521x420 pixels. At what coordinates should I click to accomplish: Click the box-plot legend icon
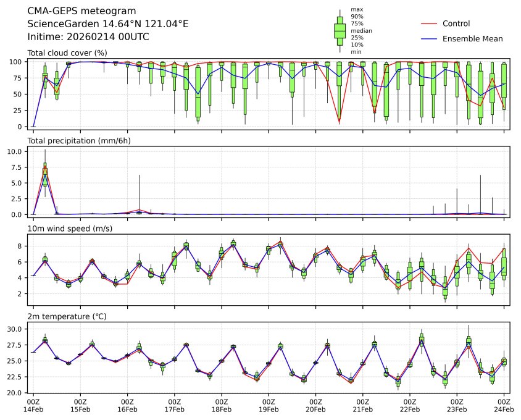click(340, 30)
